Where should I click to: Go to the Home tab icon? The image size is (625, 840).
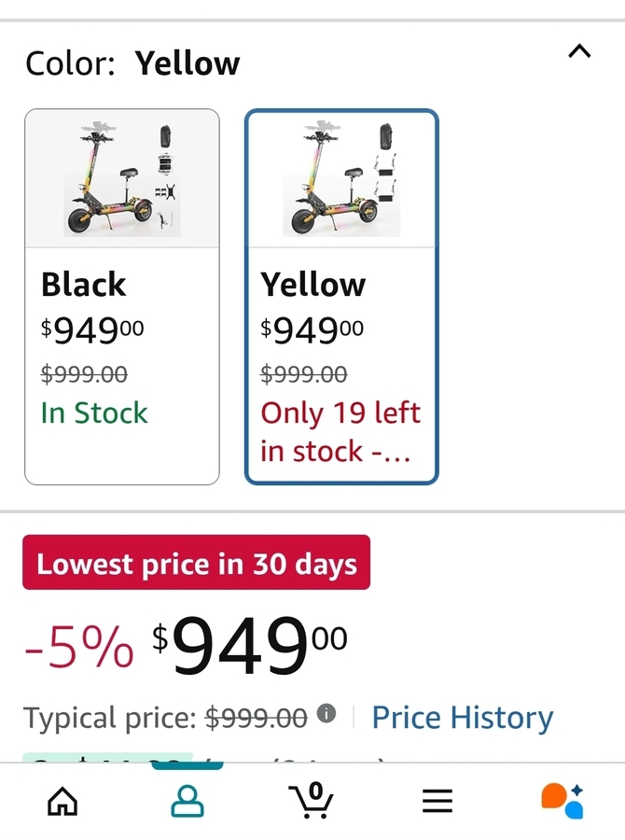tap(62, 801)
